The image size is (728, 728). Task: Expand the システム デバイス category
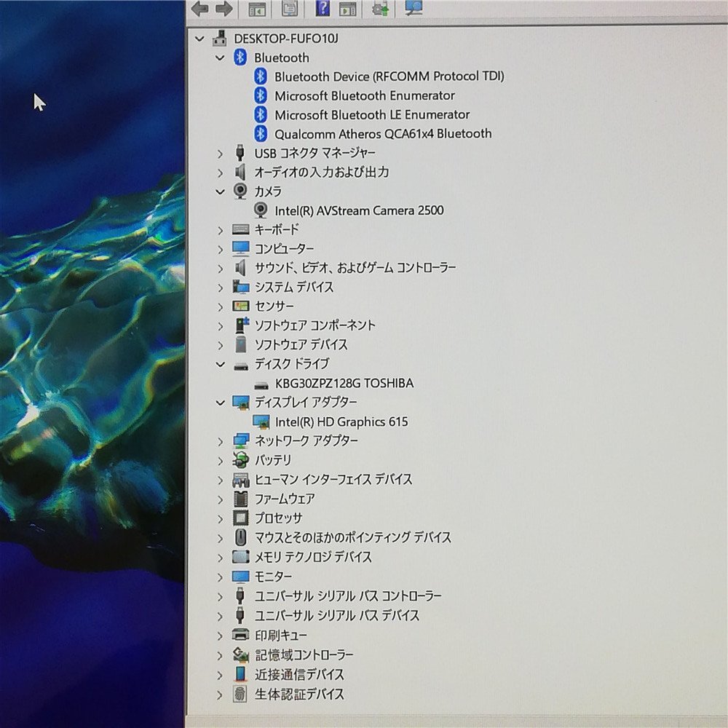[x=220, y=288]
